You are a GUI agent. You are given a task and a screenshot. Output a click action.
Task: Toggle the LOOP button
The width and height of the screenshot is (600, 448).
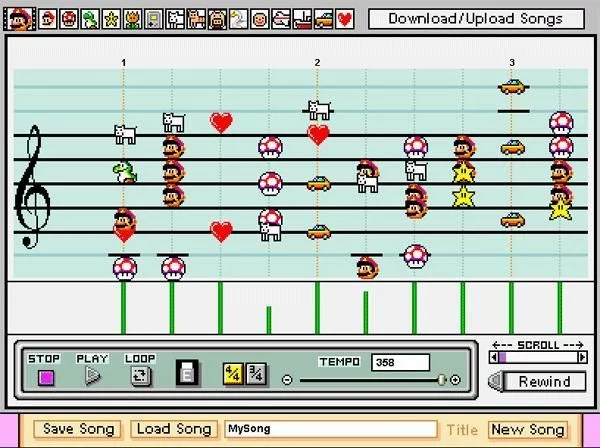[x=140, y=376]
